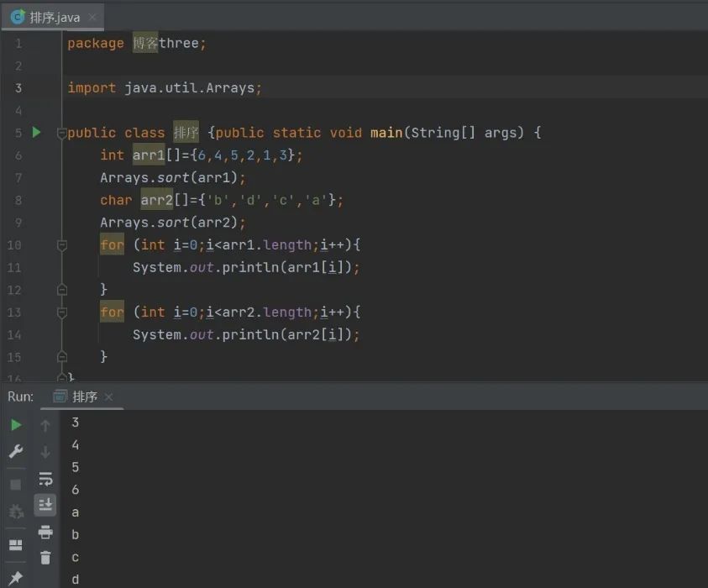Rerun the program with green Run button
Screen dimensions: 708x588
[16, 424]
